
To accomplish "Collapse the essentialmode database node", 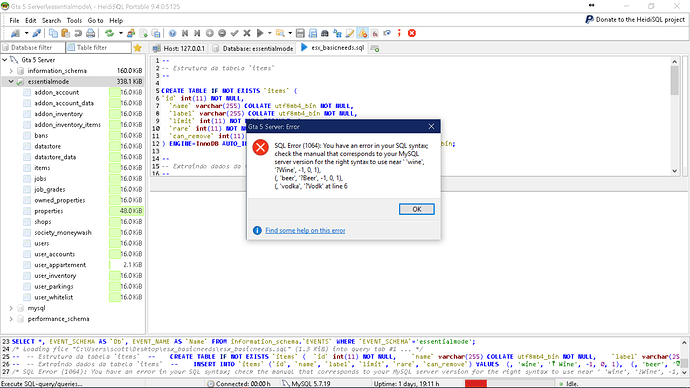I will pyautogui.click(x=11, y=81).
